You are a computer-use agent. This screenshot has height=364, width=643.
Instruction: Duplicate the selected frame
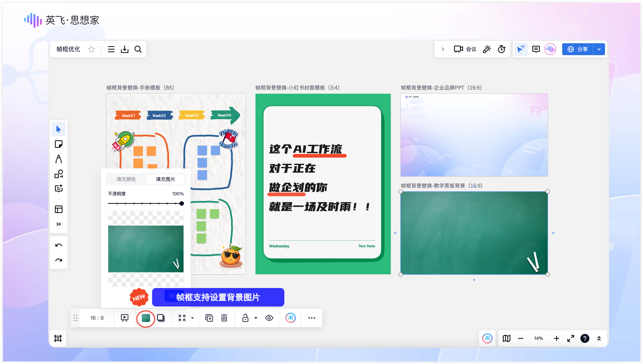tap(209, 318)
